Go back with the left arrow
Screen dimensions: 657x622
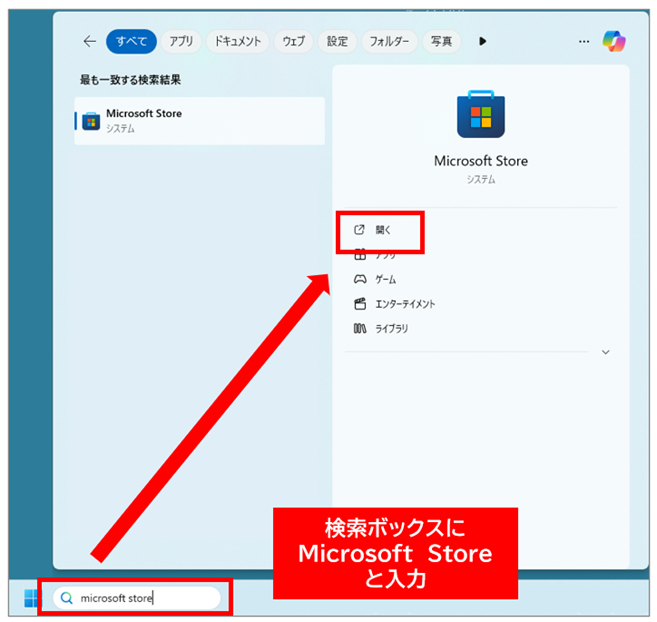[x=90, y=41]
